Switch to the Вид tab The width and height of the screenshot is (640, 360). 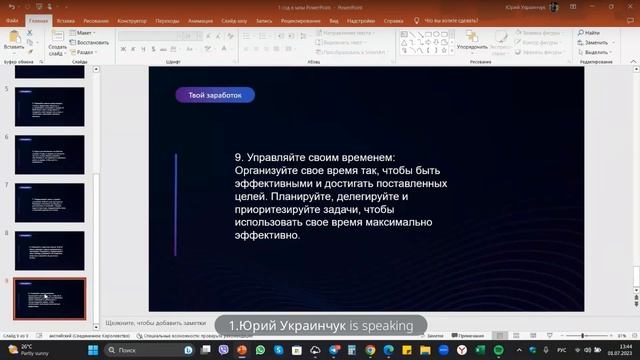[334, 20]
